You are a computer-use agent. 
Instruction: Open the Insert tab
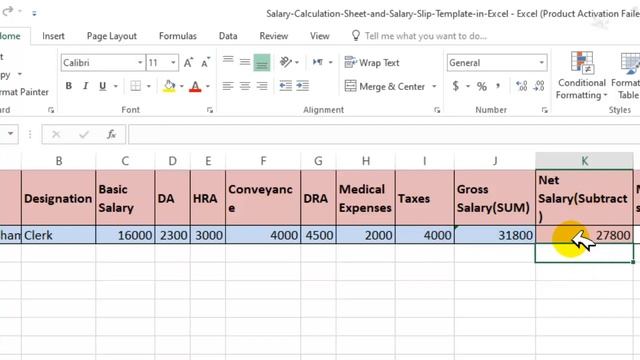(53, 36)
